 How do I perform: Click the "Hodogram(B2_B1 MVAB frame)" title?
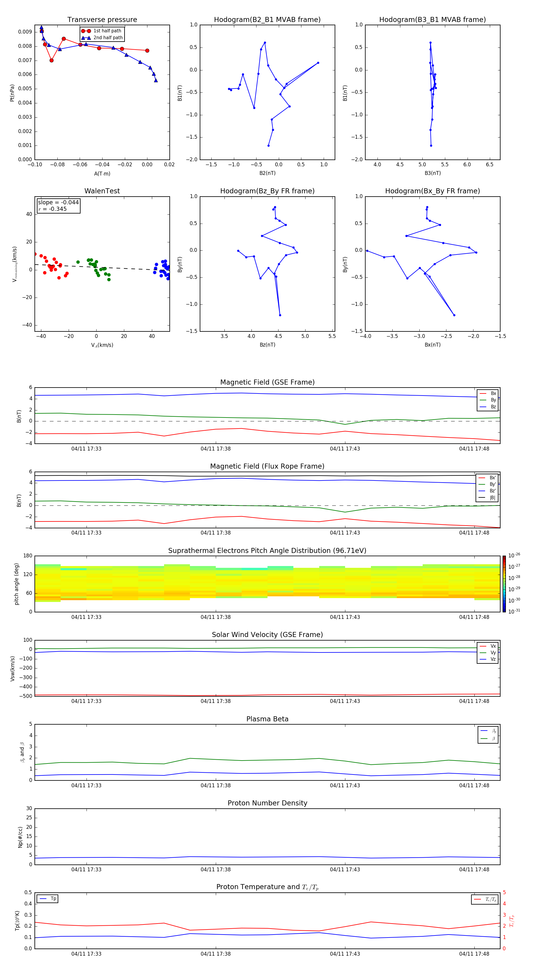267,20
